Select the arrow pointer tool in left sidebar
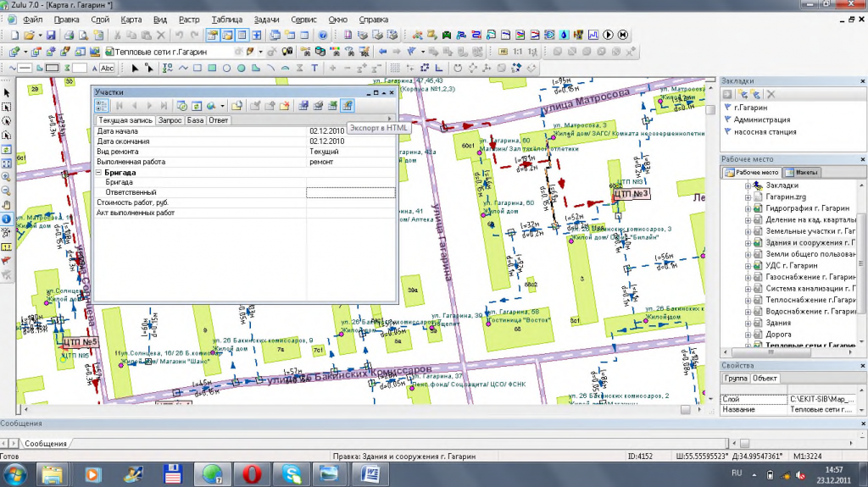The height and width of the screenshot is (487, 868). (7, 92)
